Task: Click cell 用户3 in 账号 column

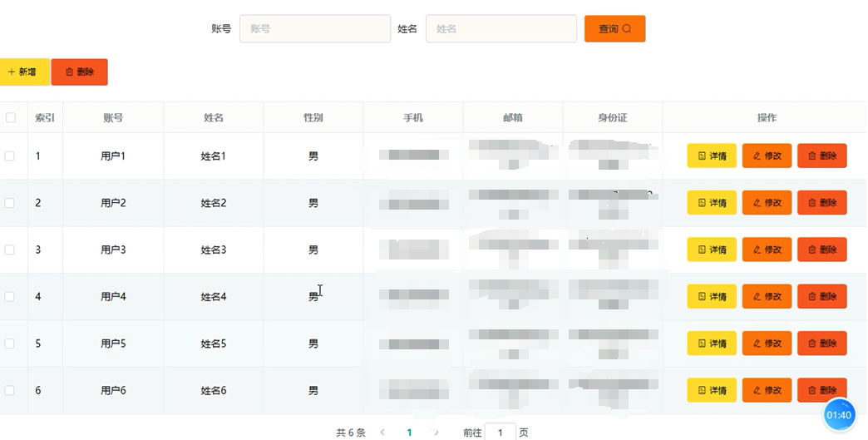Action: [113, 250]
